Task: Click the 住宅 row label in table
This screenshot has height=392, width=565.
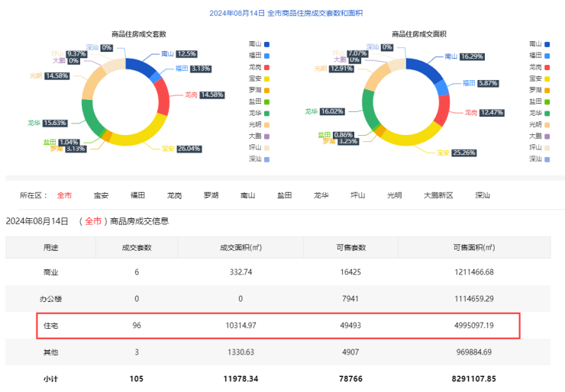Action: (x=50, y=326)
